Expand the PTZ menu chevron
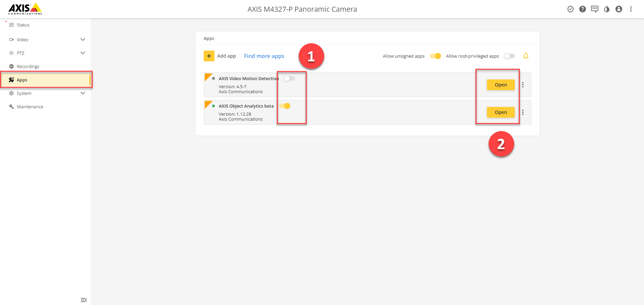 [83, 53]
